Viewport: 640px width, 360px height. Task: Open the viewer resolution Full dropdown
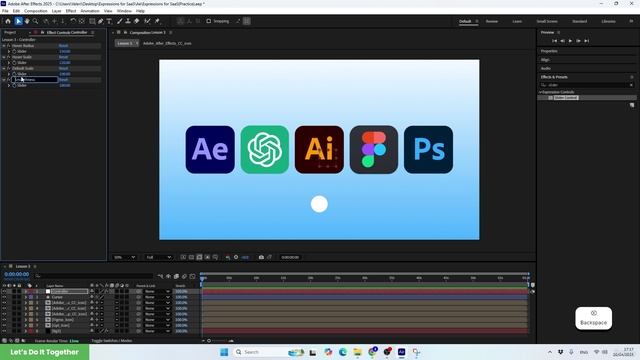(158, 257)
